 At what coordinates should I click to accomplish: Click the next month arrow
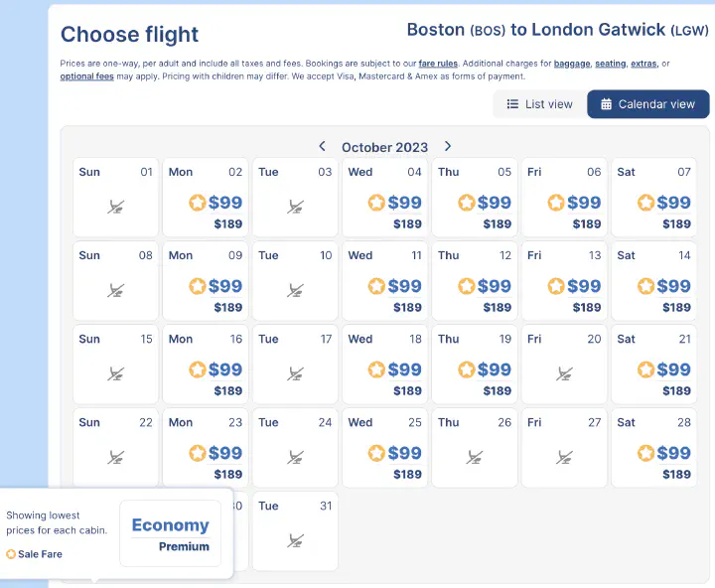[448, 146]
